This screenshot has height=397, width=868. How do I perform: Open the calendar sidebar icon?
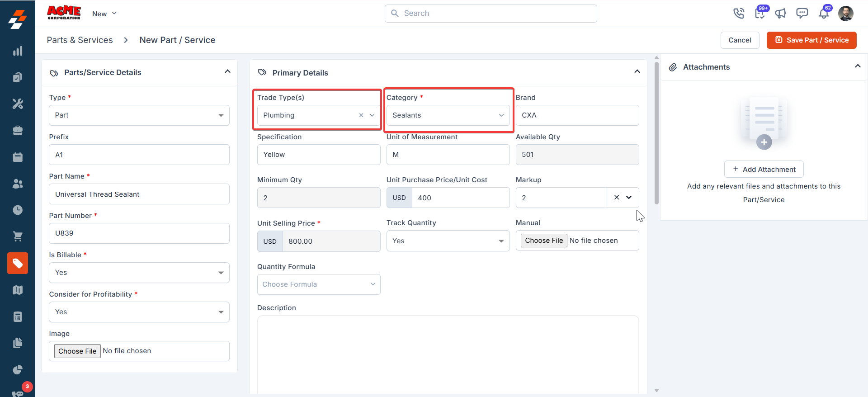tap(18, 157)
